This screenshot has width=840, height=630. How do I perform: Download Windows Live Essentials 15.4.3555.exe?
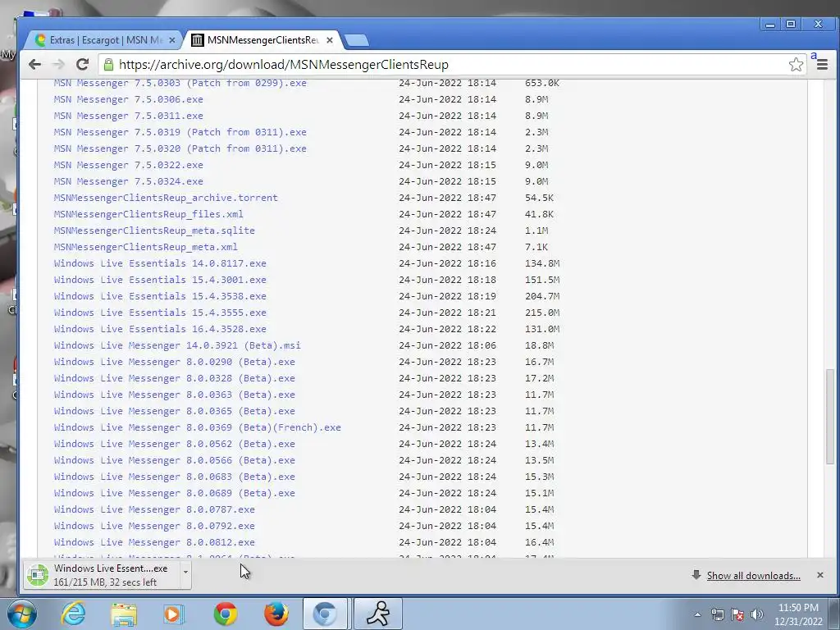(x=160, y=313)
